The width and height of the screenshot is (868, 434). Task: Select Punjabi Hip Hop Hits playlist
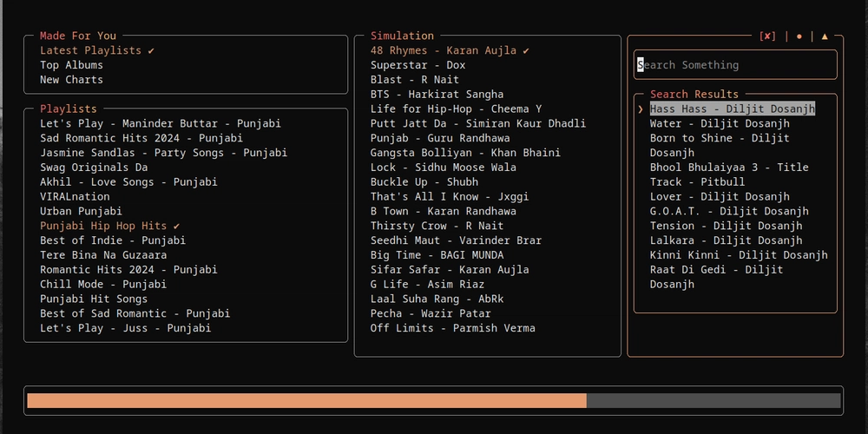tap(109, 226)
